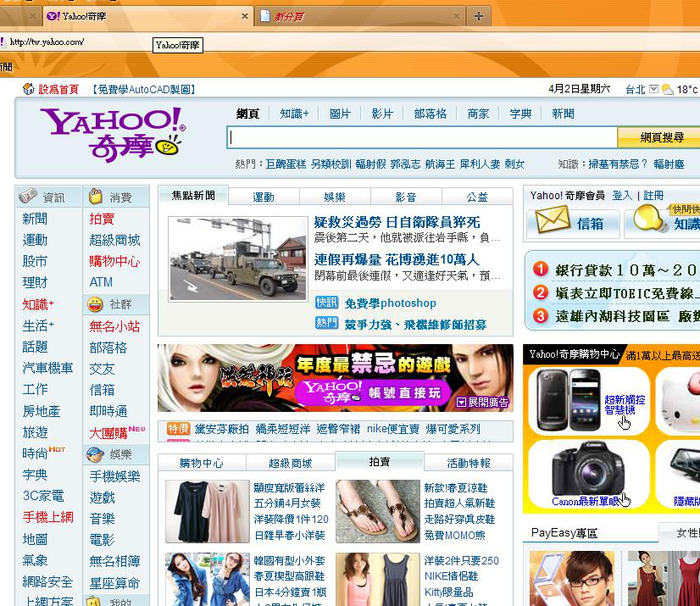The width and height of the screenshot is (700, 606).
Task: Click the 特價 orange badge
Action: click(178, 429)
